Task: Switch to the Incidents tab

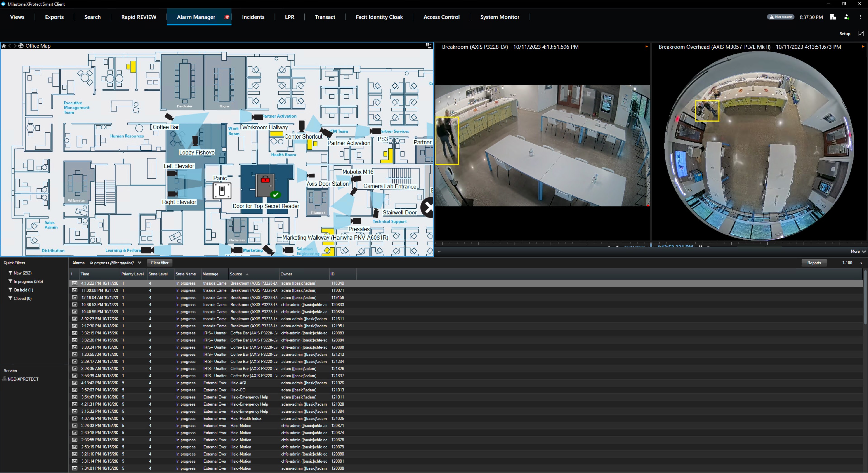Action: [253, 17]
